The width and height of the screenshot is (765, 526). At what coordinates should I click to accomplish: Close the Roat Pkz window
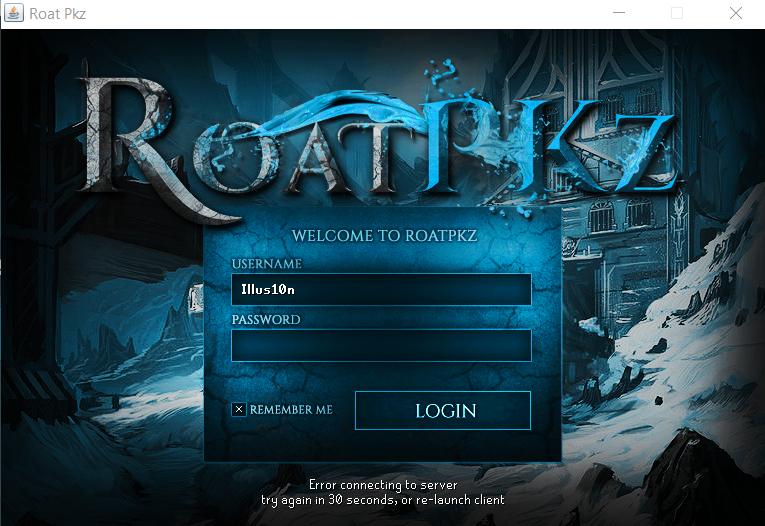pos(736,13)
